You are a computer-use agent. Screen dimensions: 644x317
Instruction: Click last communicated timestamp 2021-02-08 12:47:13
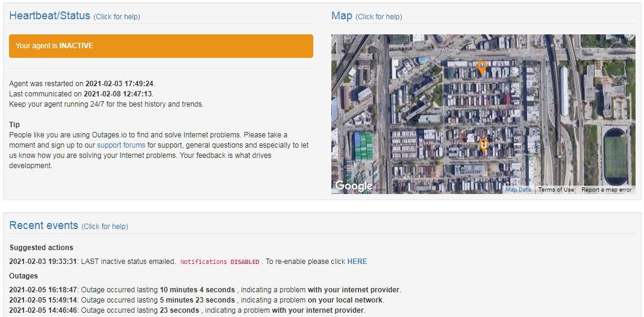(118, 94)
